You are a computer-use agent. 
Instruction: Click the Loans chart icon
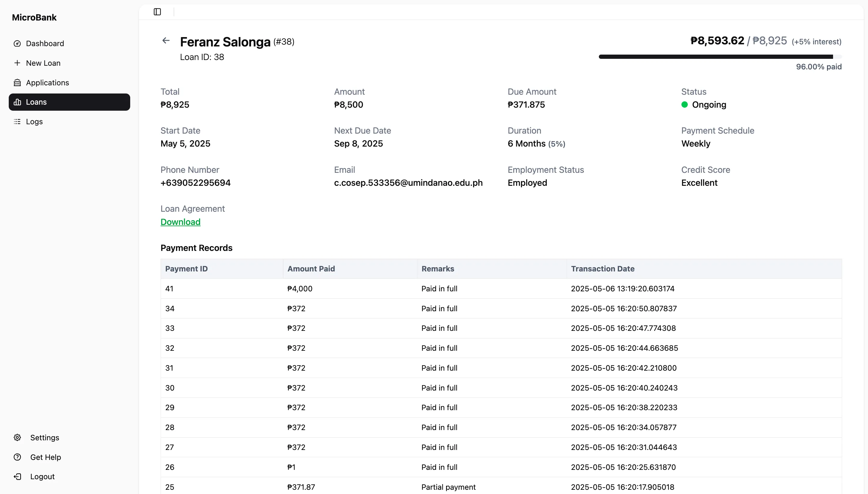[17, 102]
